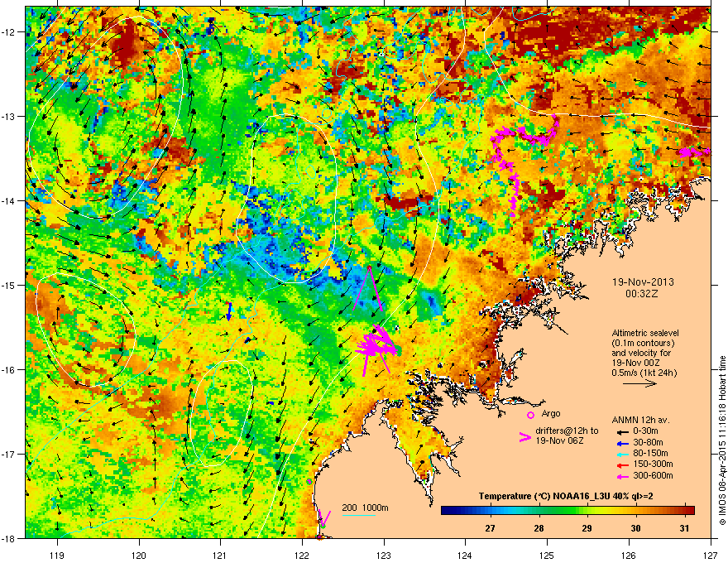Click the magenta 300-600m legend arrow
Screen dimensions: 728x563
[622, 477]
